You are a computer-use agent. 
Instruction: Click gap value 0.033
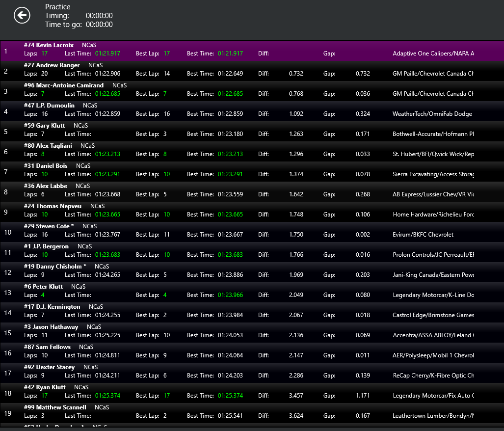(363, 154)
